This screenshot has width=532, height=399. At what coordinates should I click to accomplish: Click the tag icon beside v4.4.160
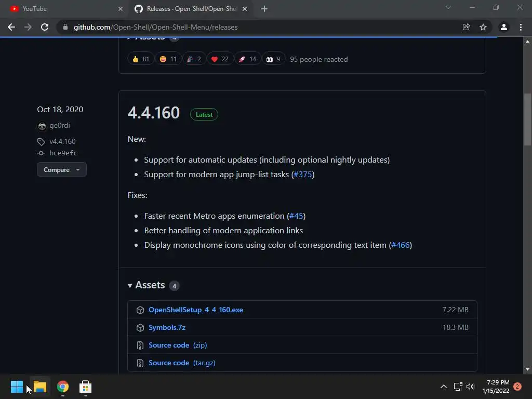tap(41, 142)
